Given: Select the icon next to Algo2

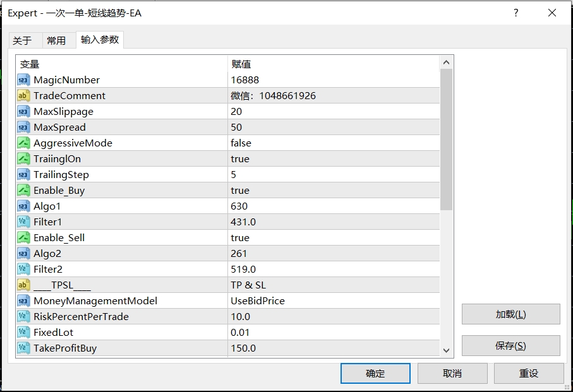Looking at the screenshot, I should click(23, 254).
